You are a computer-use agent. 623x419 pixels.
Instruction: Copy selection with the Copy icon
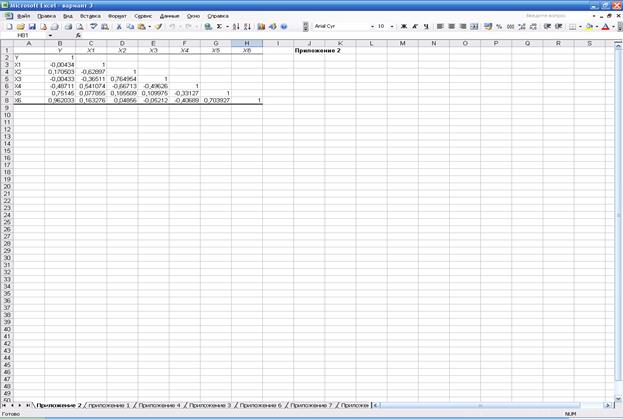(x=130, y=27)
